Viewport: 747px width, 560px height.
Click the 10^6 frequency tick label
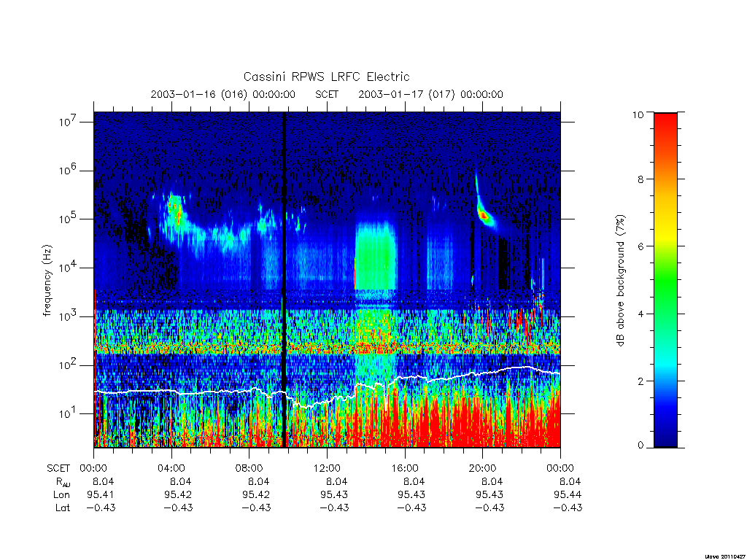point(68,171)
